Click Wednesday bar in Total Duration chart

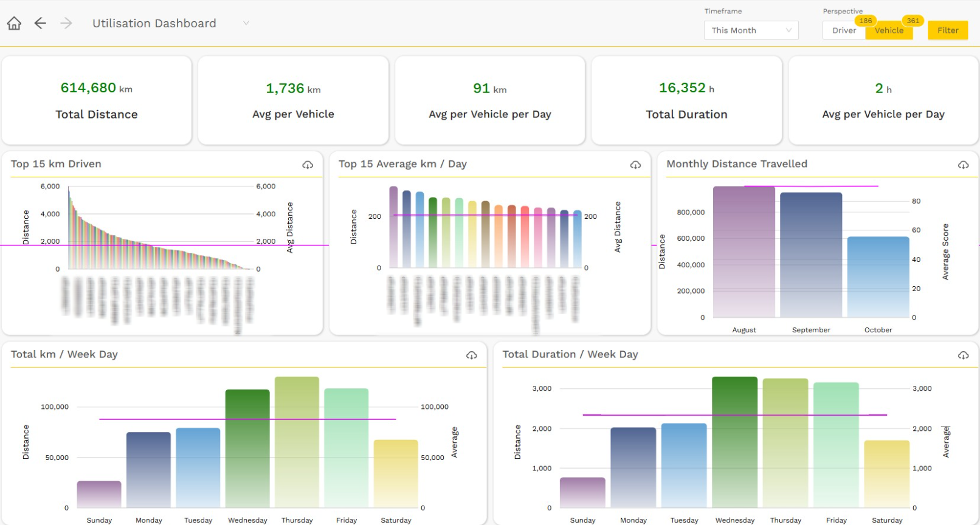[734, 442]
